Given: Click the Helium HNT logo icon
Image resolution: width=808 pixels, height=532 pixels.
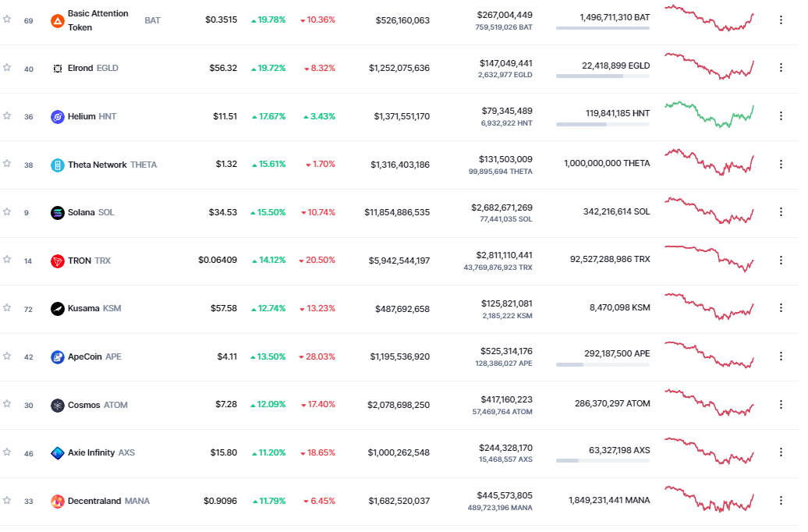Looking at the screenshot, I should [58, 117].
